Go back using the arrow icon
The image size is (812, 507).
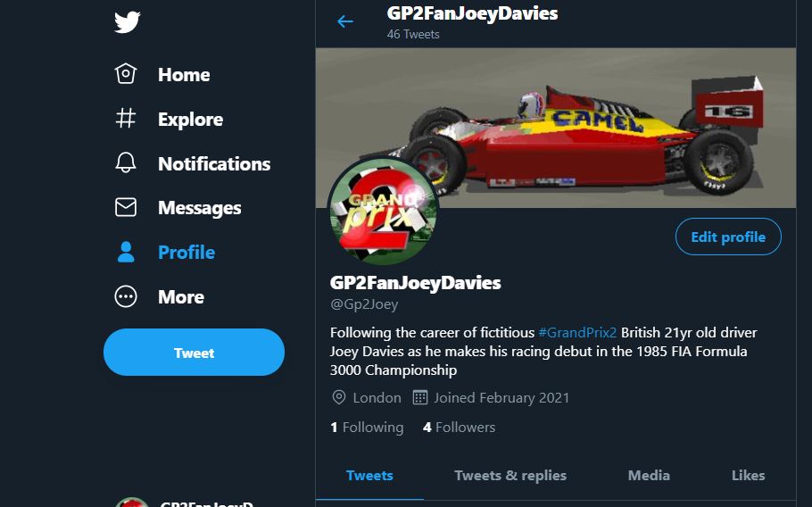(345, 21)
